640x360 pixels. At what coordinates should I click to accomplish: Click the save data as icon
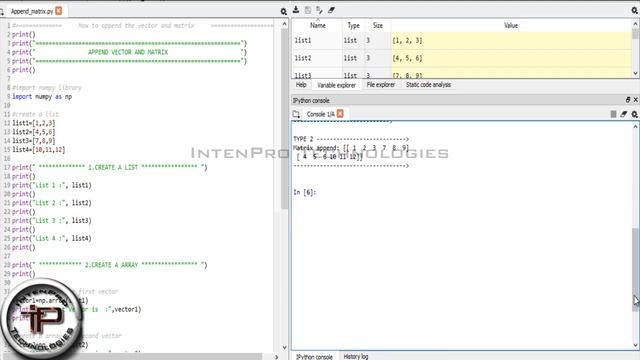[319, 10]
